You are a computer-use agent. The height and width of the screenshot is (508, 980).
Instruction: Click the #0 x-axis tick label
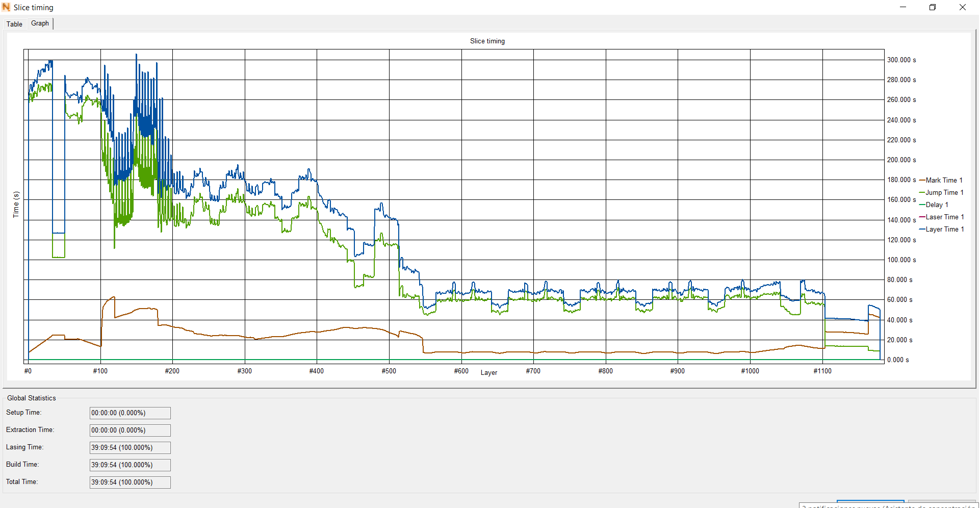[x=28, y=371]
